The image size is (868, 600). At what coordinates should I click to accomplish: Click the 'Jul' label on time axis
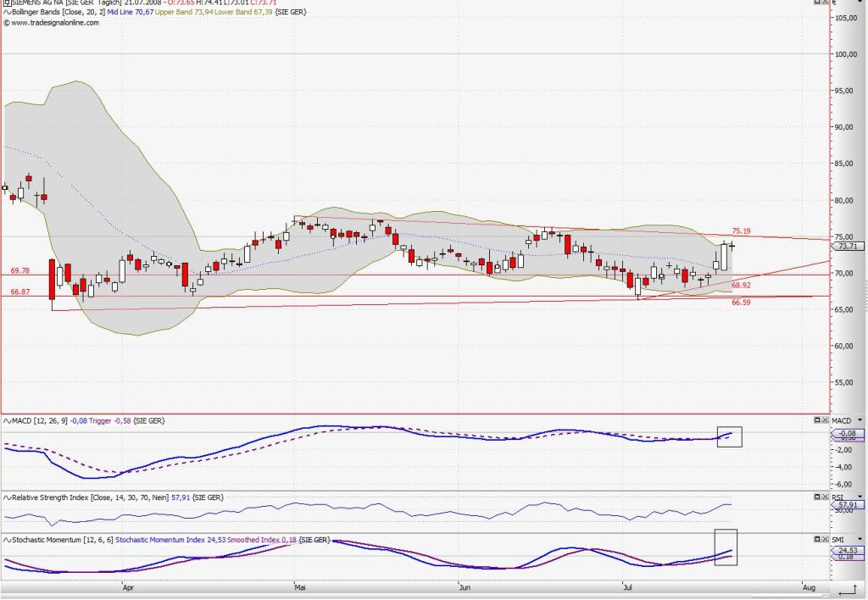click(x=627, y=588)
